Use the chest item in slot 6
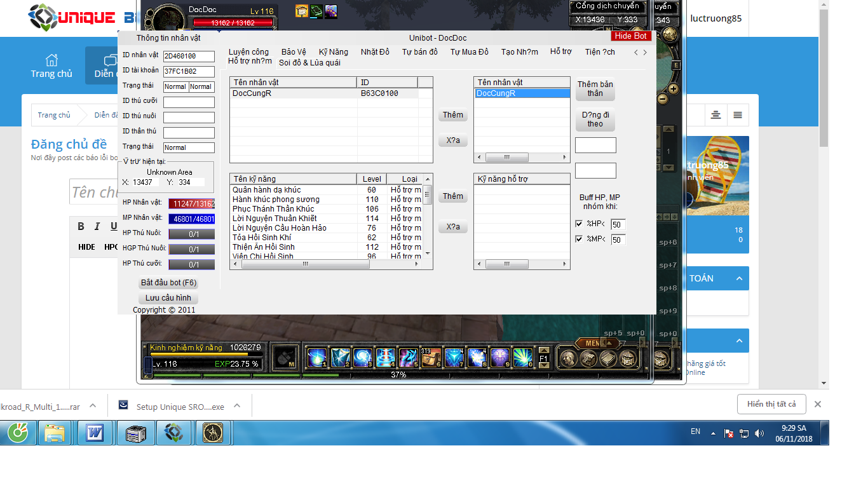Viewport: 868px width, 488px height. 431,358
